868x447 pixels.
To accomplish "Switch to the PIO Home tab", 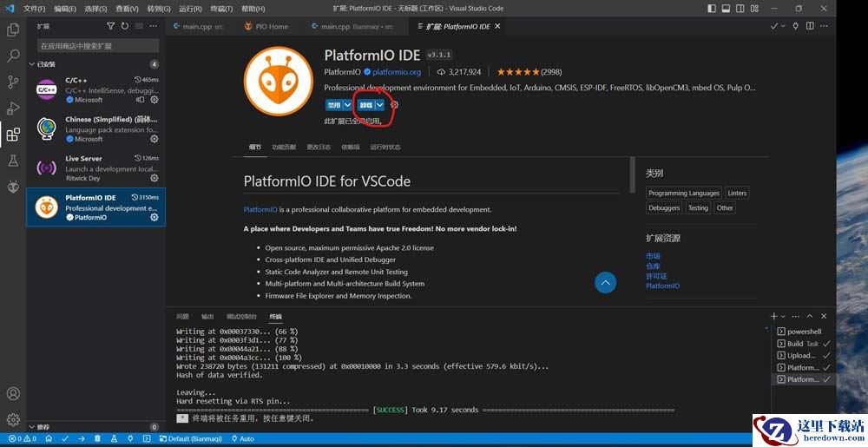I will (x=266, y=26).
